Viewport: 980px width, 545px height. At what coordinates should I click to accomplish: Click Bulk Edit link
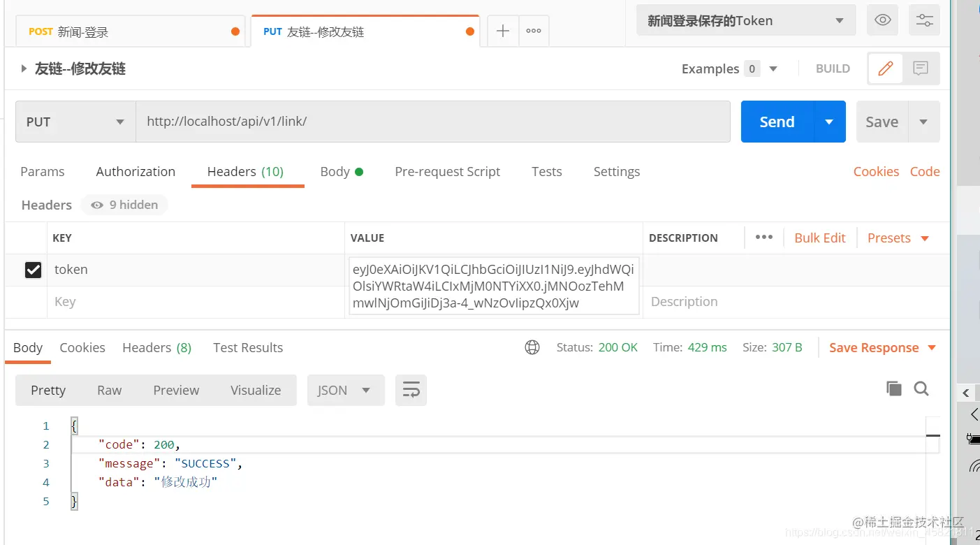819,238
